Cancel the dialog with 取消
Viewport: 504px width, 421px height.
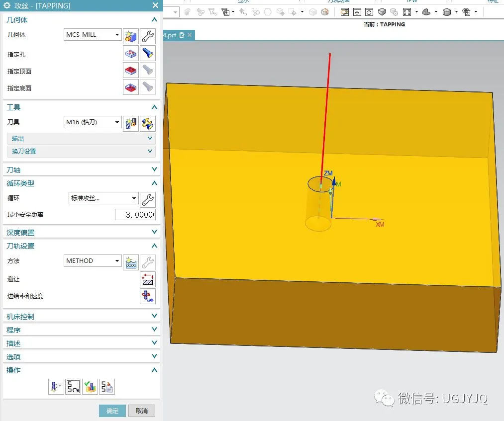click(x=142, y=411)
